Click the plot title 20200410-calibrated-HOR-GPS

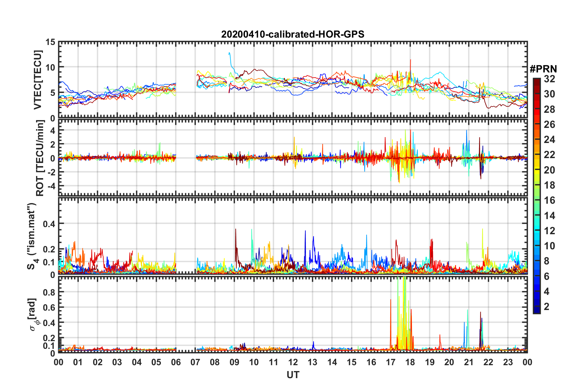tap(293, 34)
